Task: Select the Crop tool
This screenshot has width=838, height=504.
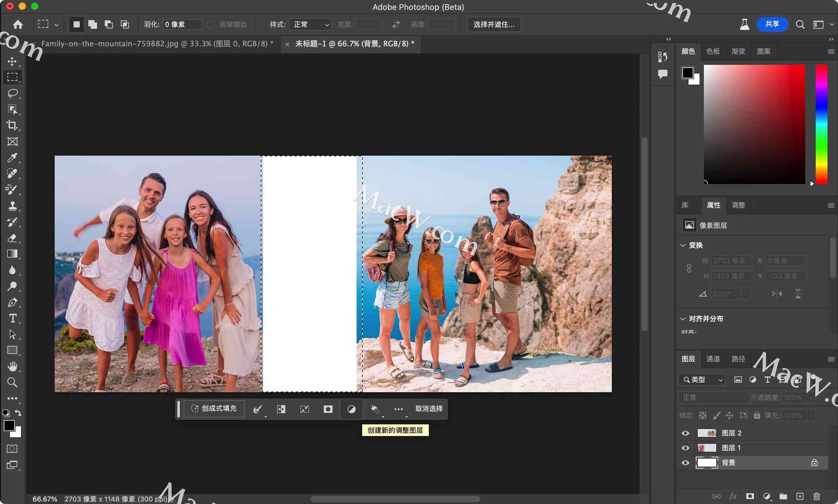Action: (12, 126)
